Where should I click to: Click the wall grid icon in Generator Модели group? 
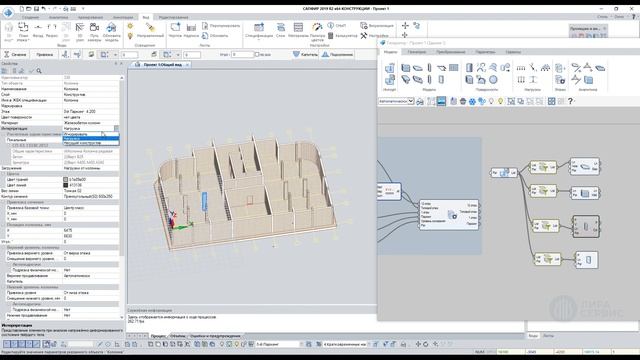click(453, 68)
